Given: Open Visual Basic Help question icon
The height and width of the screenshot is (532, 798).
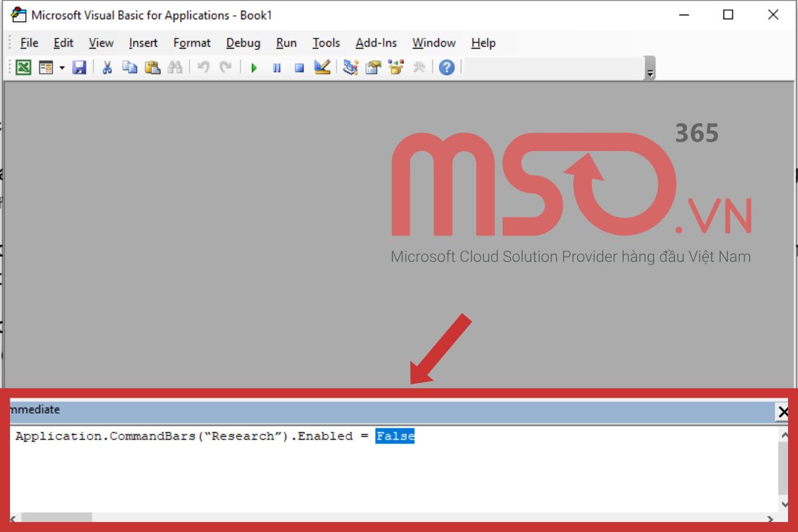Looking at the screenshot, I should coord(447,67).
